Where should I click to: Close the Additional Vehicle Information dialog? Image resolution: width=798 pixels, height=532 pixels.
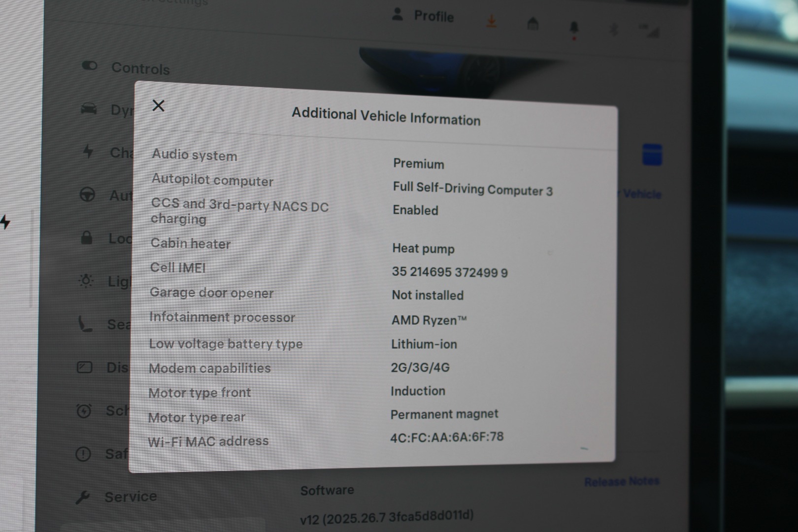pyautogui.click(x=158, y=105)
